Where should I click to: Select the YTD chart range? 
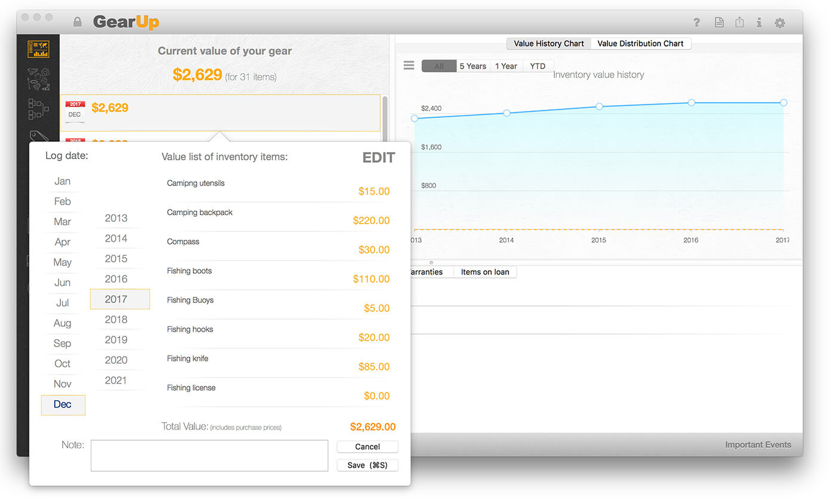pyautogui.click(x=538, y=66)
